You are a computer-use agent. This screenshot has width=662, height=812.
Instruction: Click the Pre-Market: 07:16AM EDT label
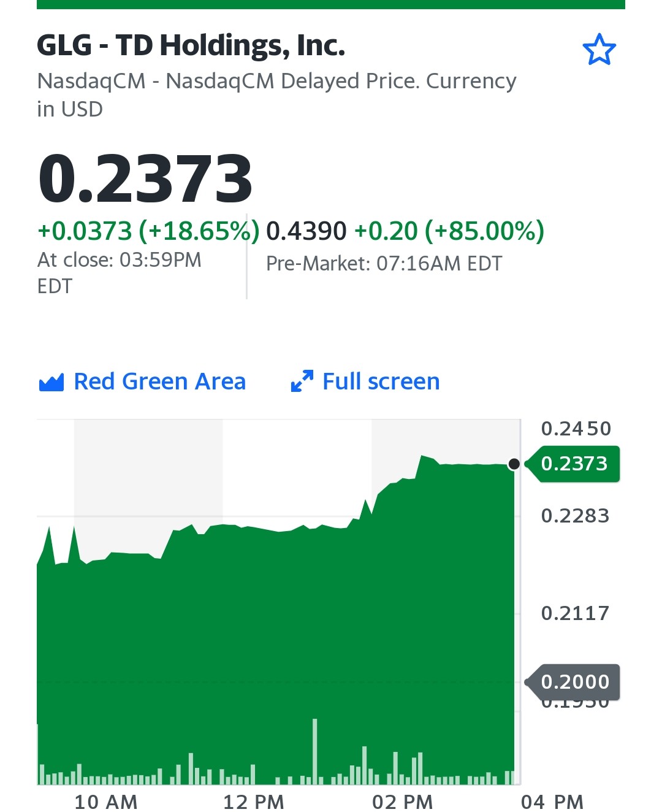click(384, 264)
